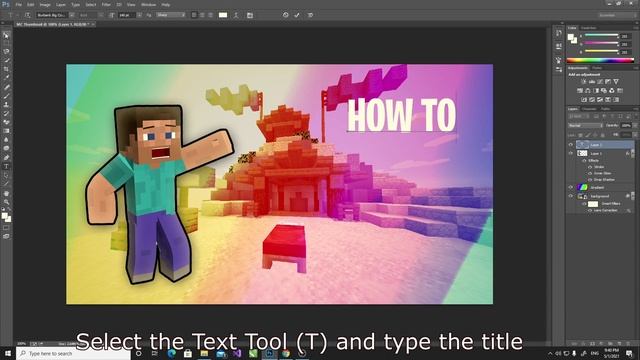Viewport: 640px width, 360px height.
Task: Select the Lasso tool
Action: [6, 51]
